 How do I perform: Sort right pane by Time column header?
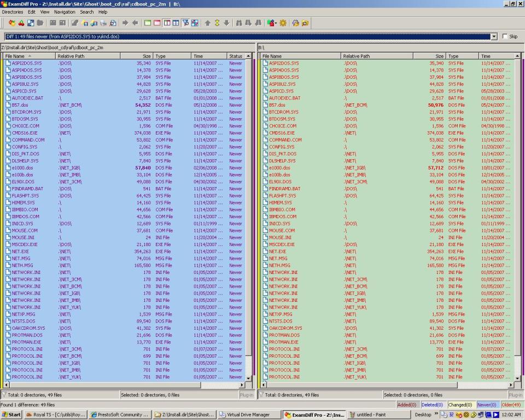[497, 56]
